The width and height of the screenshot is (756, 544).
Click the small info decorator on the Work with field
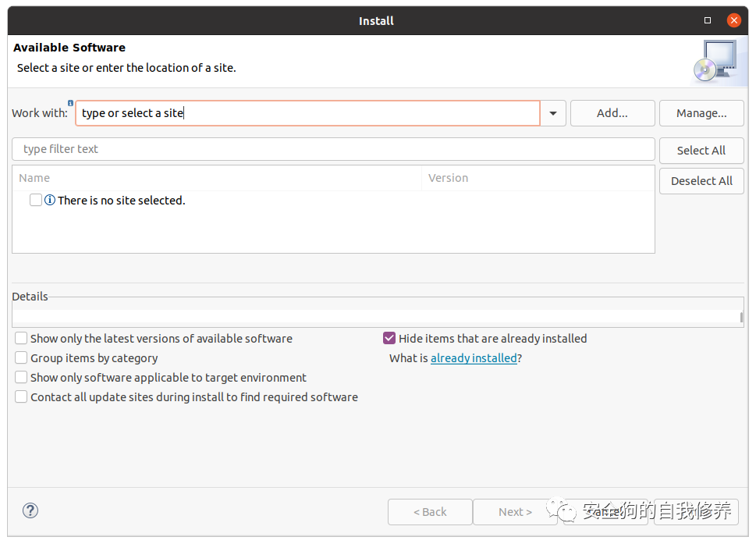[x=71, y=103]
